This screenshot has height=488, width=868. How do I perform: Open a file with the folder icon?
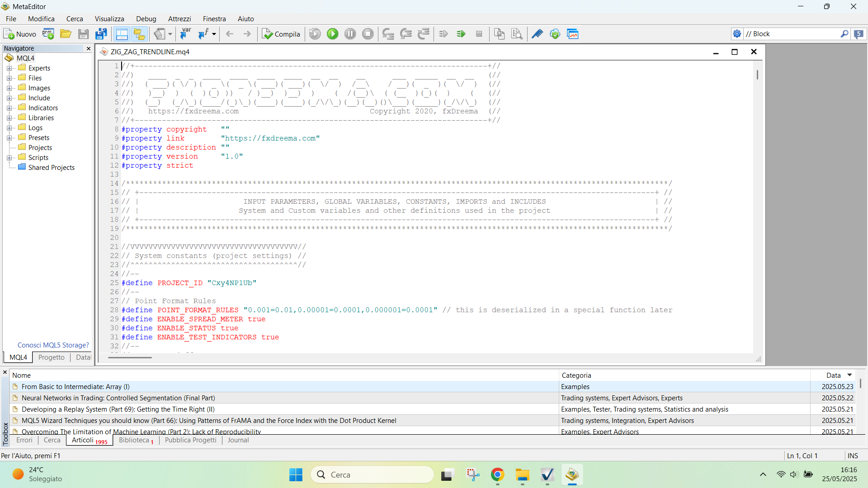point(66,34)
